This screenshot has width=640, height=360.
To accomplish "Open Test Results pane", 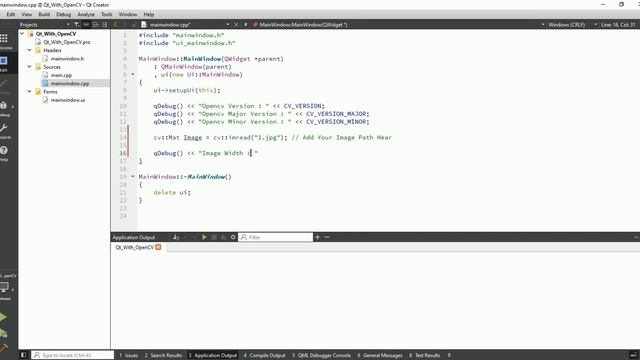I will (424, 355).
